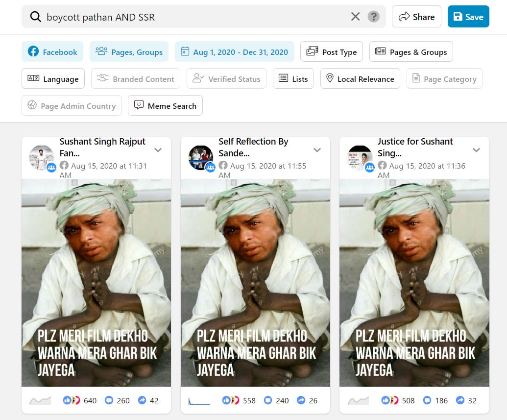The height and width of the screenshot is (420, 507).
Task: Open the Aug 1, 2020 date range picker
Action: 234,52
